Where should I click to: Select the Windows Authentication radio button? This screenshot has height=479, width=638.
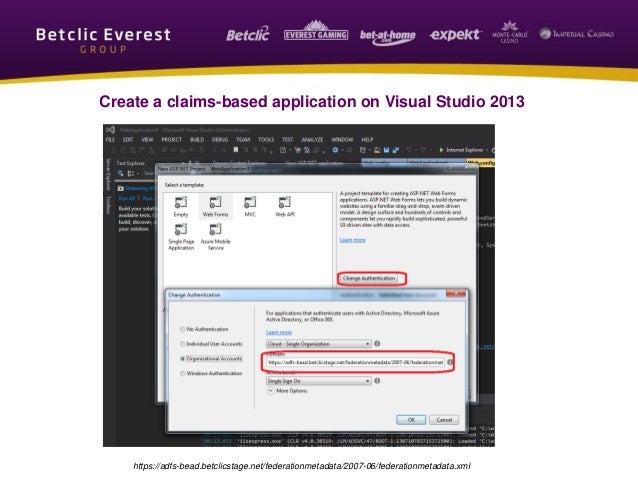pos(183,373)
